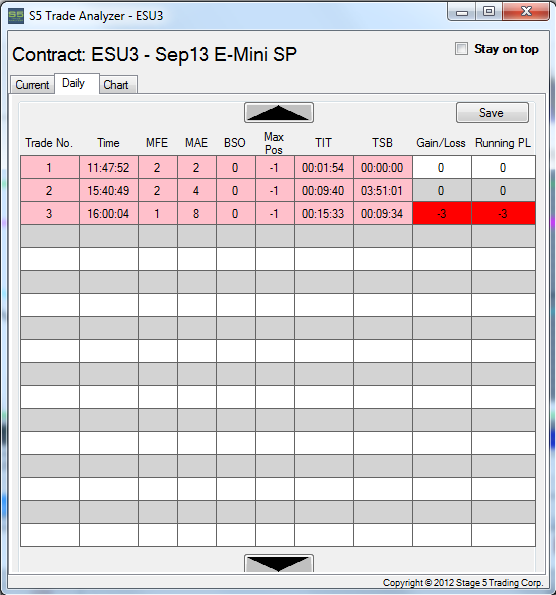
Task: Click TIT value 00:01:54
Action: 324,167
